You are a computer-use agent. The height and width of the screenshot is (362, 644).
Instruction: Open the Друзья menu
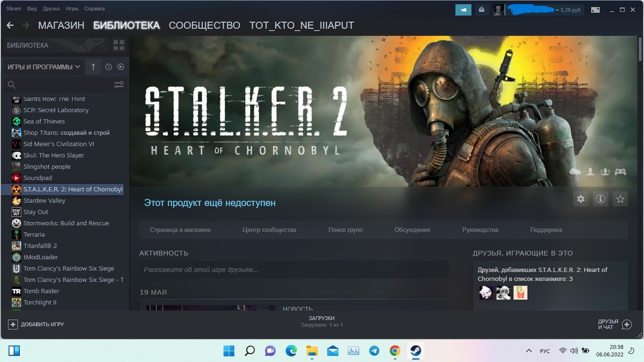tap(51, 9)
